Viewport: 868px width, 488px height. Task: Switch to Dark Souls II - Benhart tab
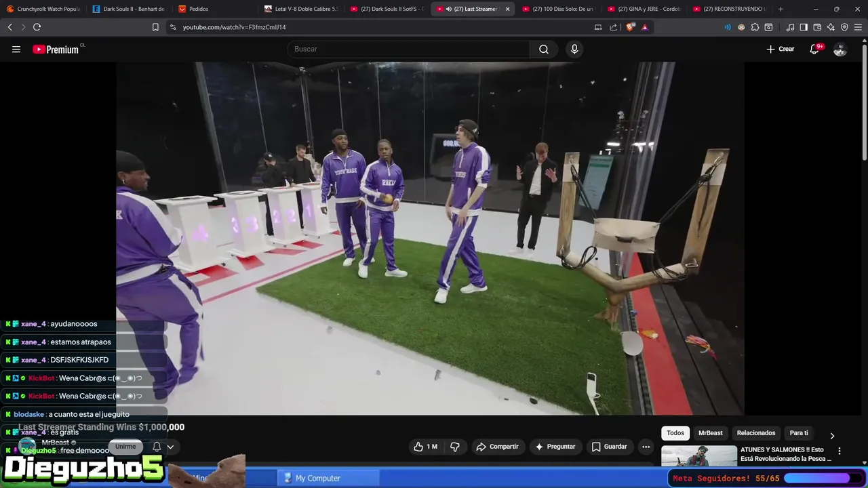[x=128, y=9]
